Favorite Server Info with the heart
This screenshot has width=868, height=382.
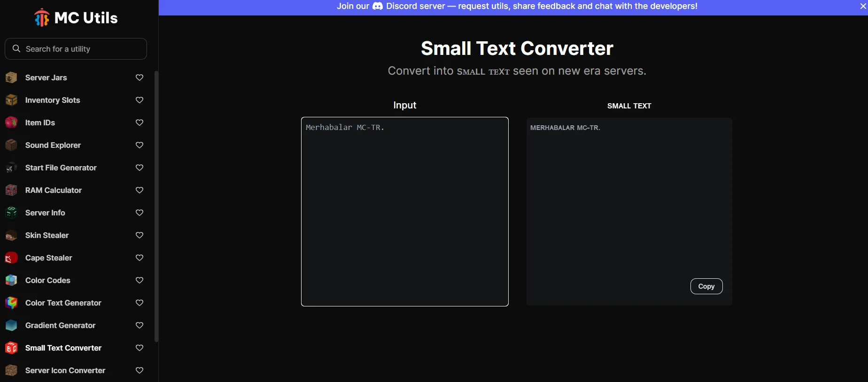[139, 213]
